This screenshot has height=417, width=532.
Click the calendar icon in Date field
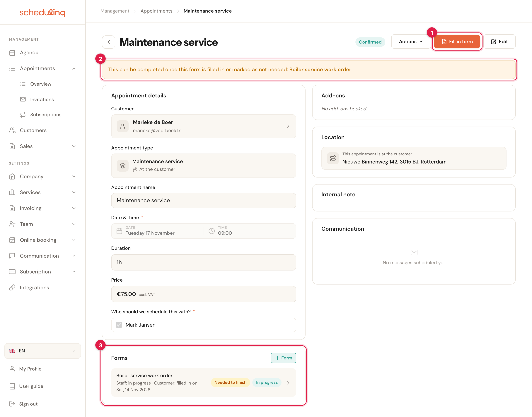click(x=119, y=231)
